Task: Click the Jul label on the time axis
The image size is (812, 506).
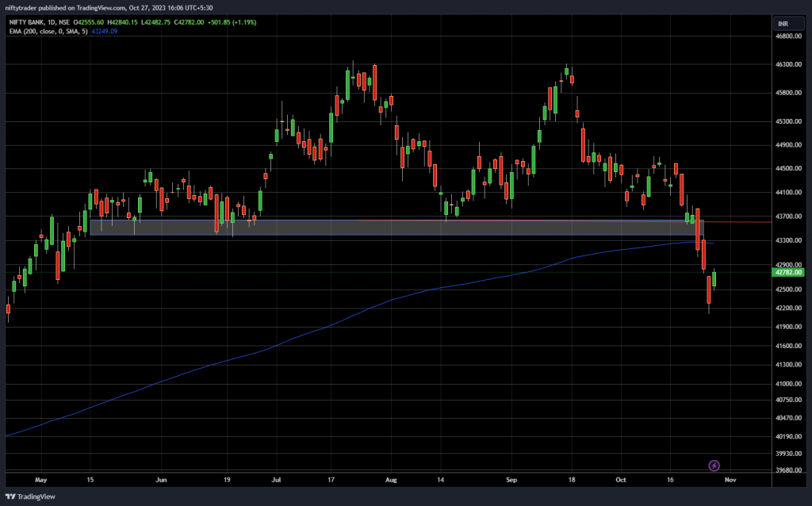Action: [276, 480]
